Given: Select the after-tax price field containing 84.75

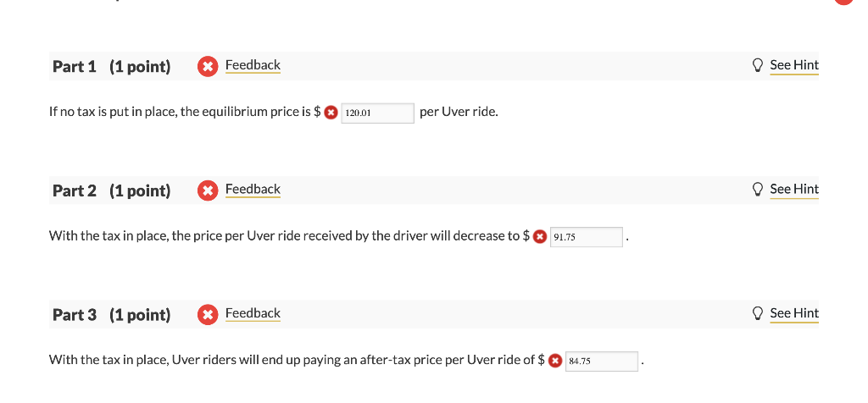Looking at the screenshot, I should coord(602,362).
